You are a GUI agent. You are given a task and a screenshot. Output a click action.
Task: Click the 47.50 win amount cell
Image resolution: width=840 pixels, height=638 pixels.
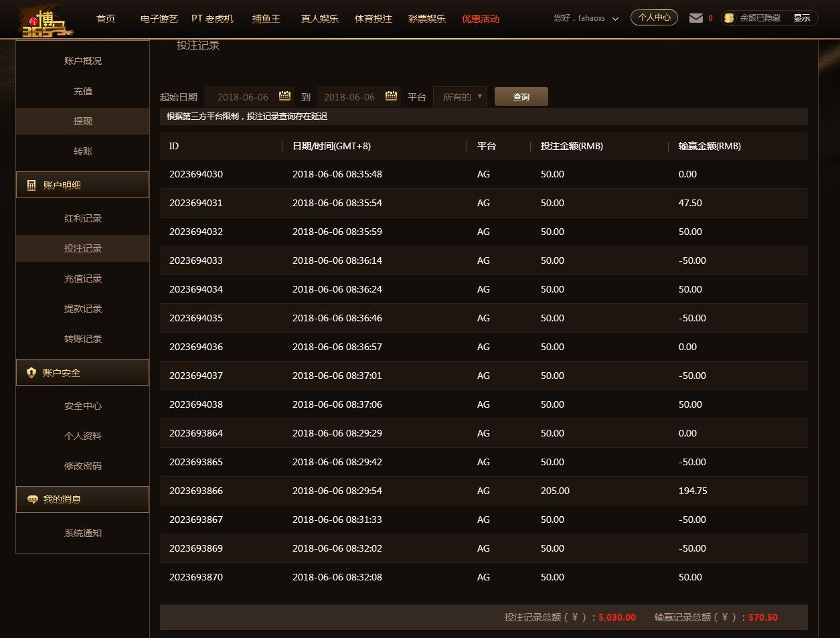coord(690,203)
